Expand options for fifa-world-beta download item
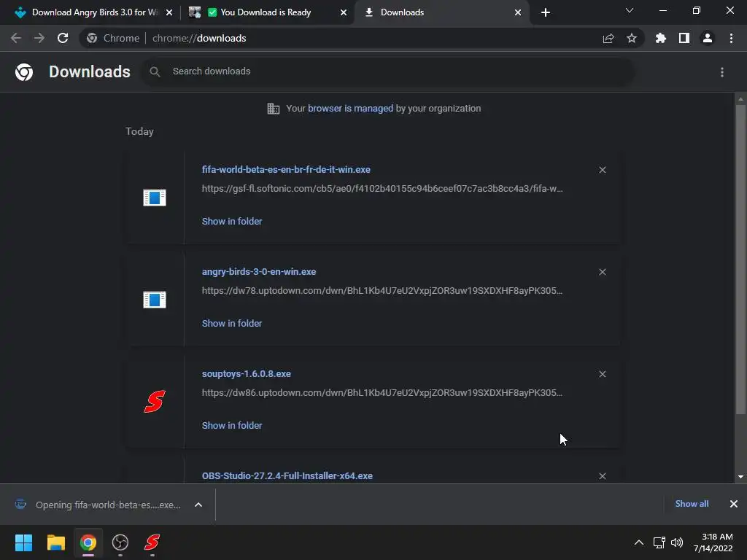 coord(198,505)
